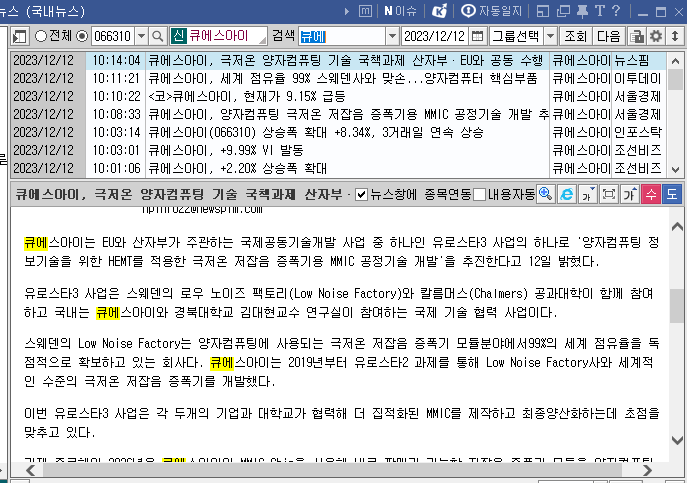This screenshot has height=483, width=687.
Task: Click article pane scroll-up arrow
Action: [x=677, y=227]
